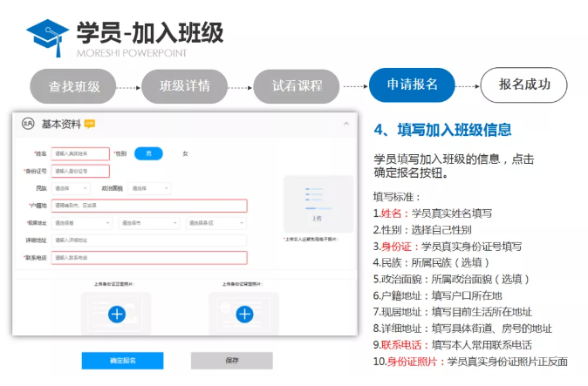The height and width of the screenshot is (386, 588).
Task: Select the 查找班级 step
Action: [x=72, y=86]
